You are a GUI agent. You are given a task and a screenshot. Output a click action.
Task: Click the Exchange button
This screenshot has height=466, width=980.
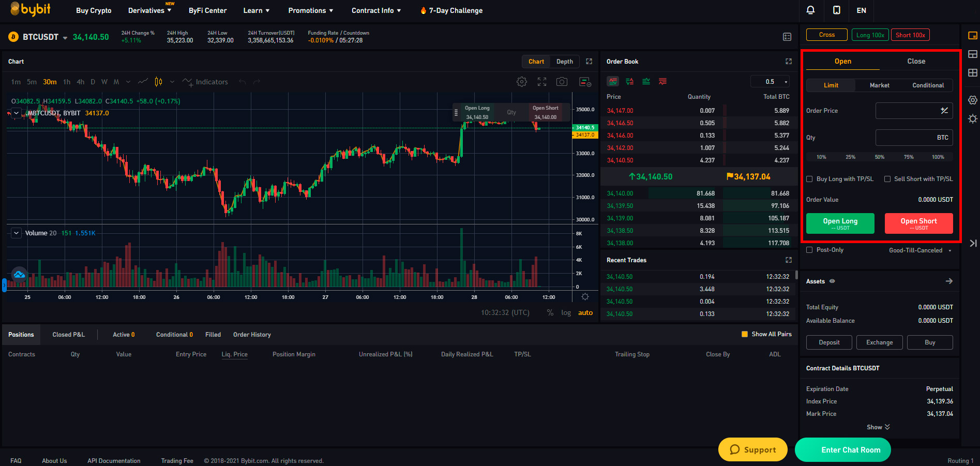880,342
